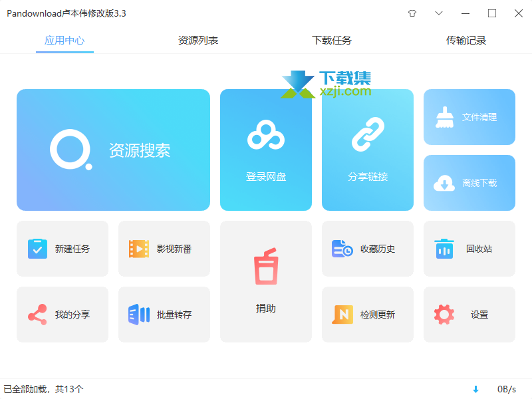
Task: Launch 文件清理 broom cleanup tool
Action: (x=469, y=117)
